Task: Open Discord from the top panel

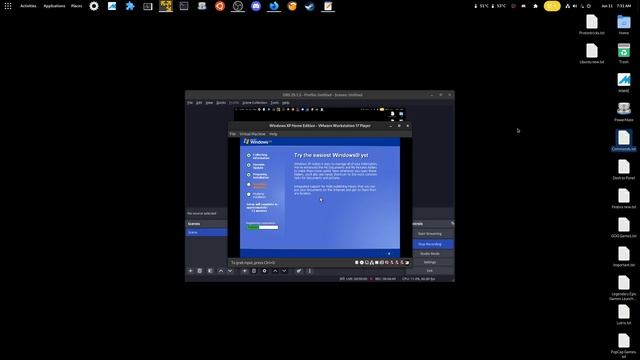Action: click(256, 6)
